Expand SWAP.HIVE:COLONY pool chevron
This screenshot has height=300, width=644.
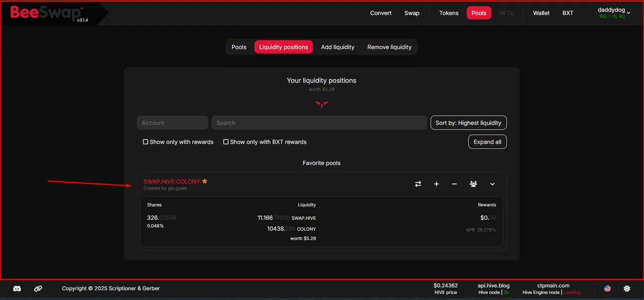point(493,184)
